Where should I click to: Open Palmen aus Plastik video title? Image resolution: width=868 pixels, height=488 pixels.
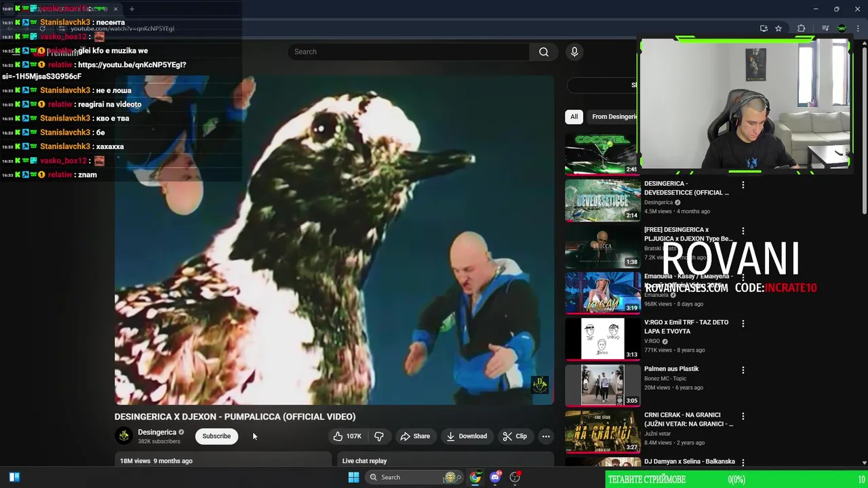(671, 369)
